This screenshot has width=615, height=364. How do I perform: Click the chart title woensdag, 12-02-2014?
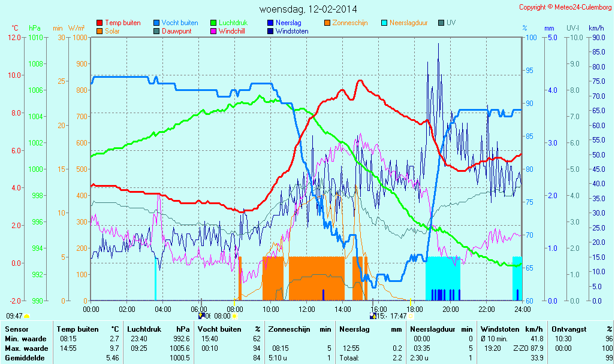[x=307, y=9]
